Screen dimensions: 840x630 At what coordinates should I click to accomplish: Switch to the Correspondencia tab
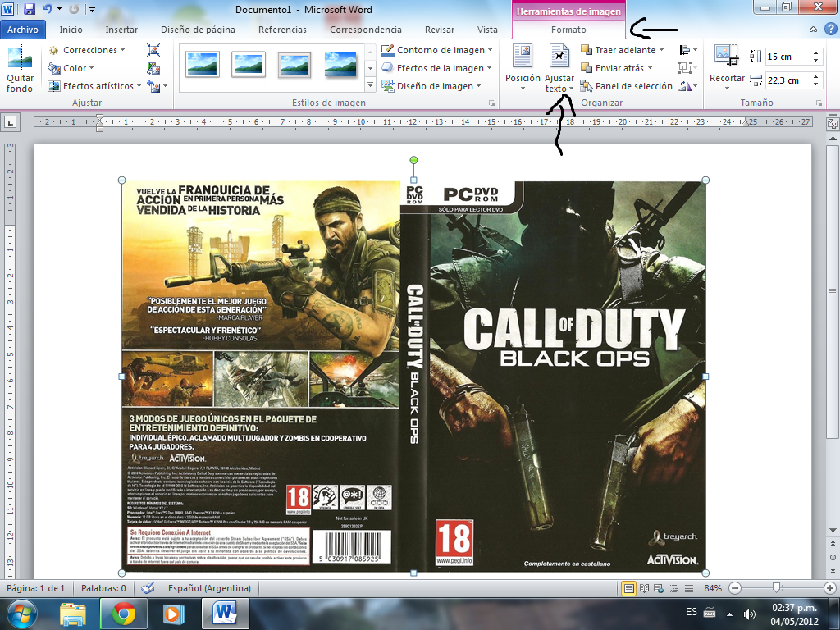coord(365,30)
